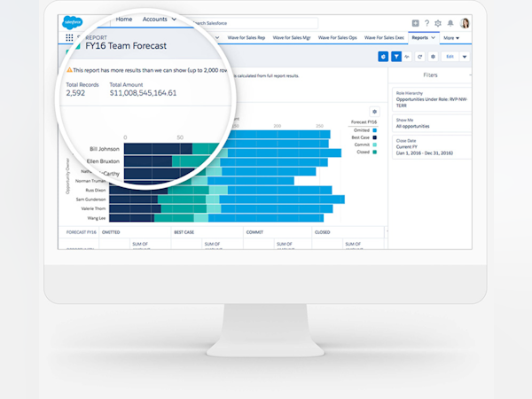Viewport: 532px width, 399px height.
Task: Open the report settings gear in toolbar
Action: click(x=433, y=57)
